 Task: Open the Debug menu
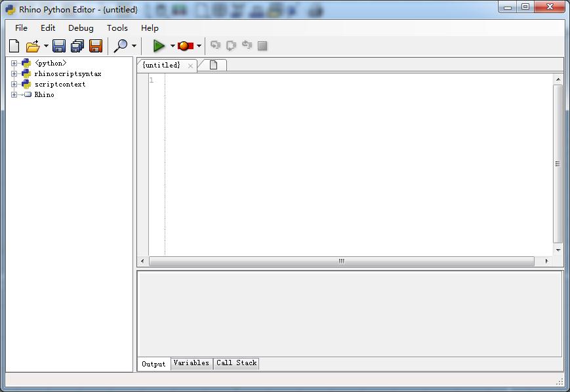[81, 28]
